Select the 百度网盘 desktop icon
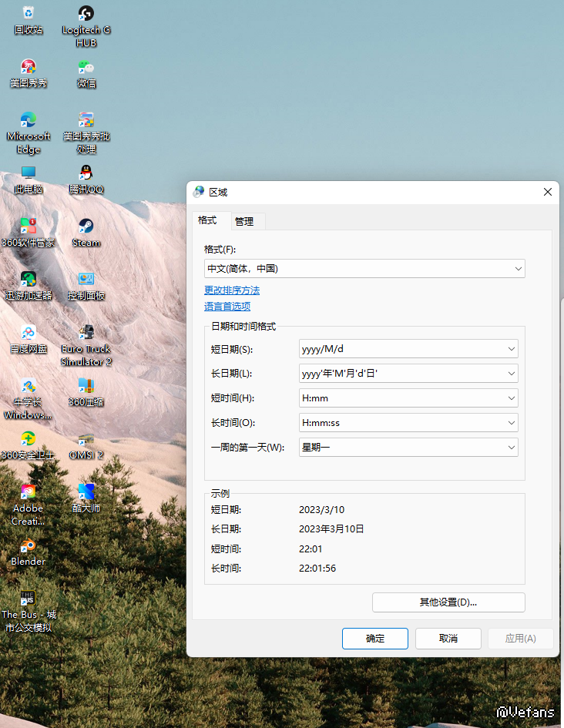564x728 pixels. (x=29, y=333)
